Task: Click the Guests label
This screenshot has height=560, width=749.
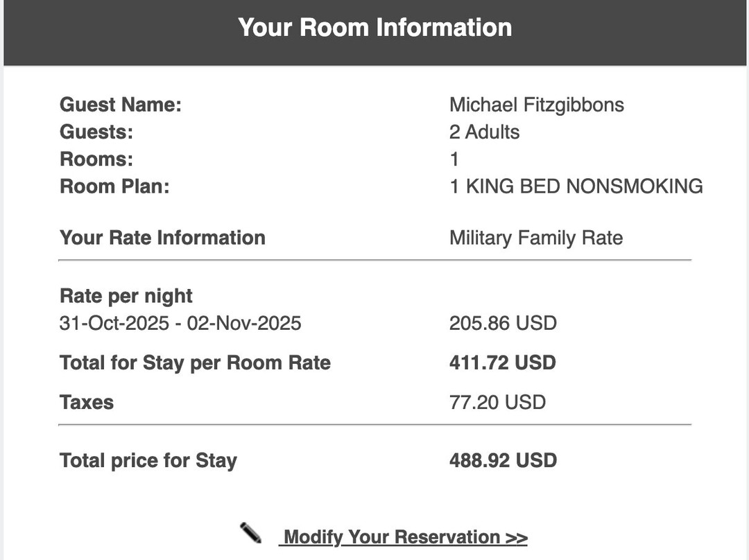Action: click(x=96, y=132)
